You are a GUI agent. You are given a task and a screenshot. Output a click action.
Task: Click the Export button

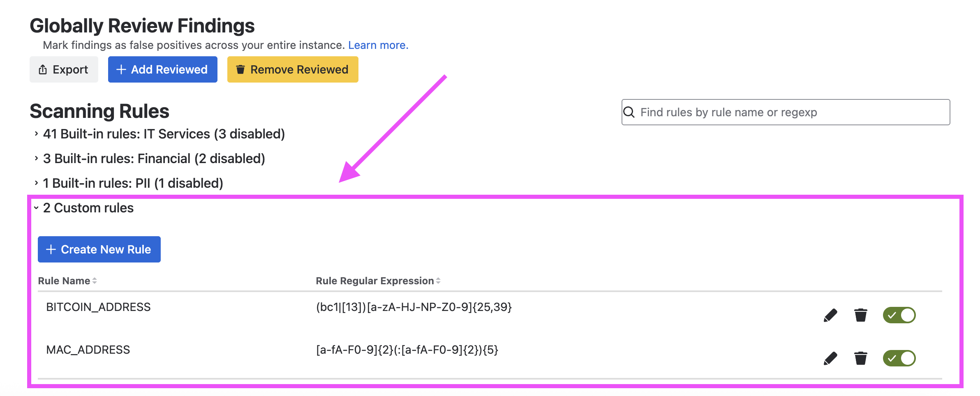coord(64,69)
